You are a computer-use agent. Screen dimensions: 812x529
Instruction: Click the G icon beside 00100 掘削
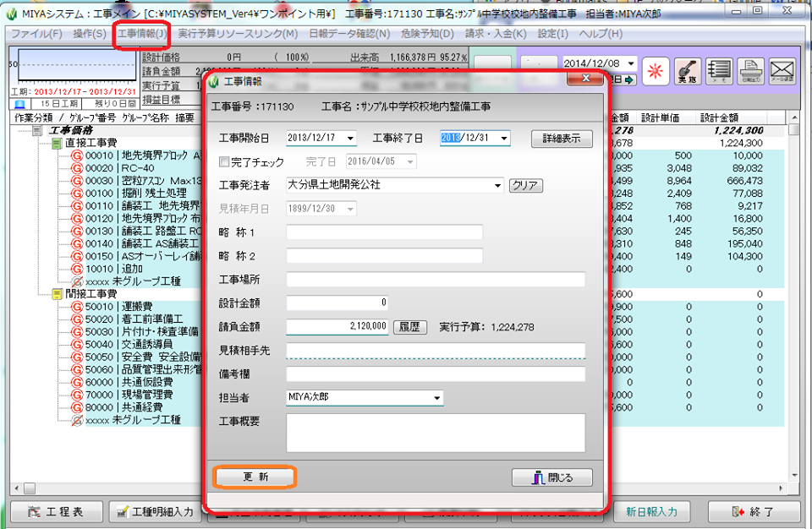pyautogui.click(x=77, y=193)
